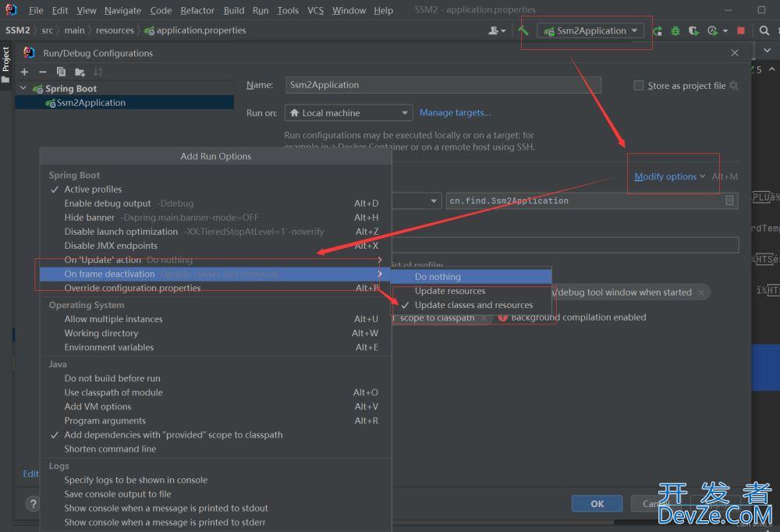The image size is (780, 532).
Task: Click the Search Everywhere magnifier icon
Action: [x=764, y=31]
